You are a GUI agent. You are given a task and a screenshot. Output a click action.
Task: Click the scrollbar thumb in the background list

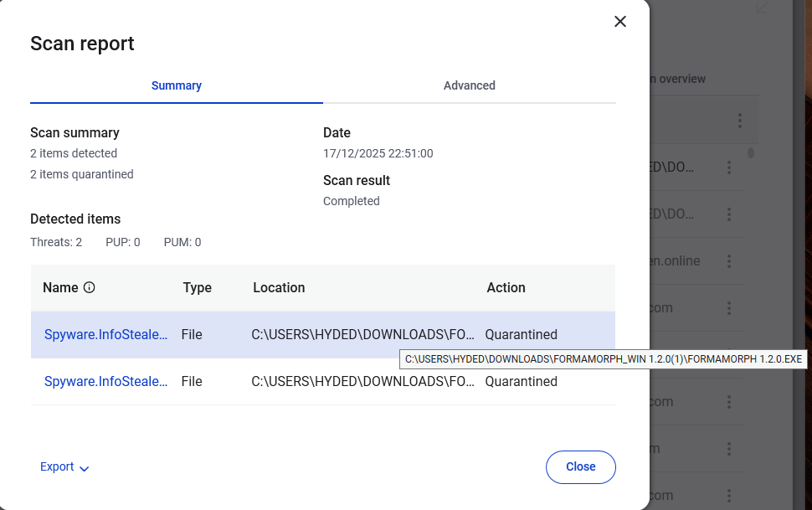(751, 152)
